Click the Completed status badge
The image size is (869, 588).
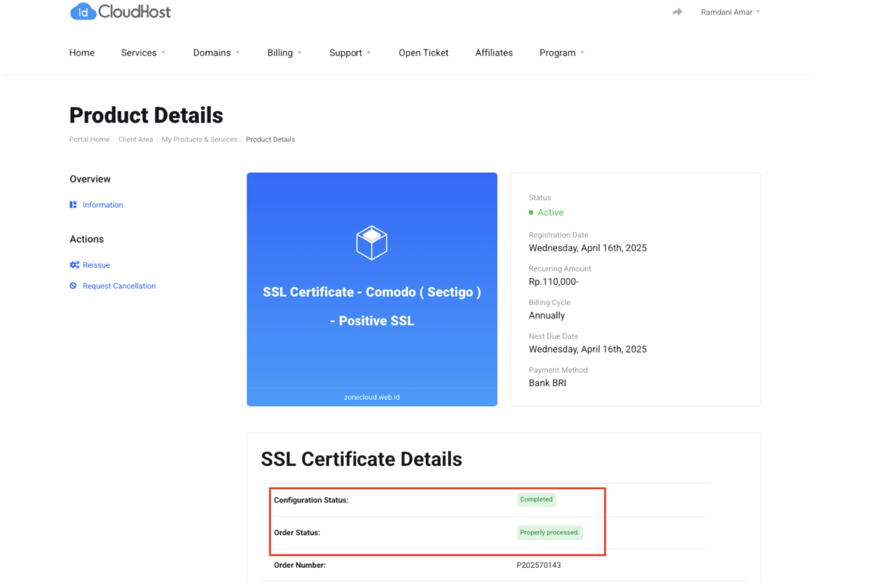[x=536, y=499]
